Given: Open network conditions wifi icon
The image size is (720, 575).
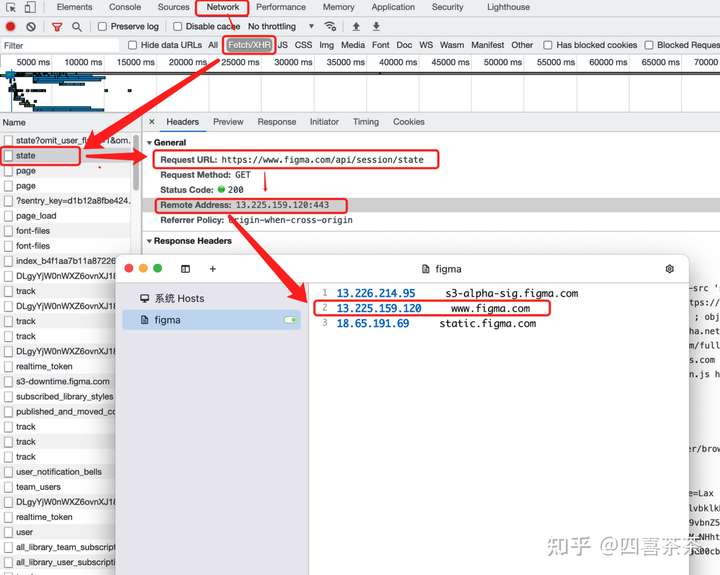Looking at the screenshot, I should (330, 26).
